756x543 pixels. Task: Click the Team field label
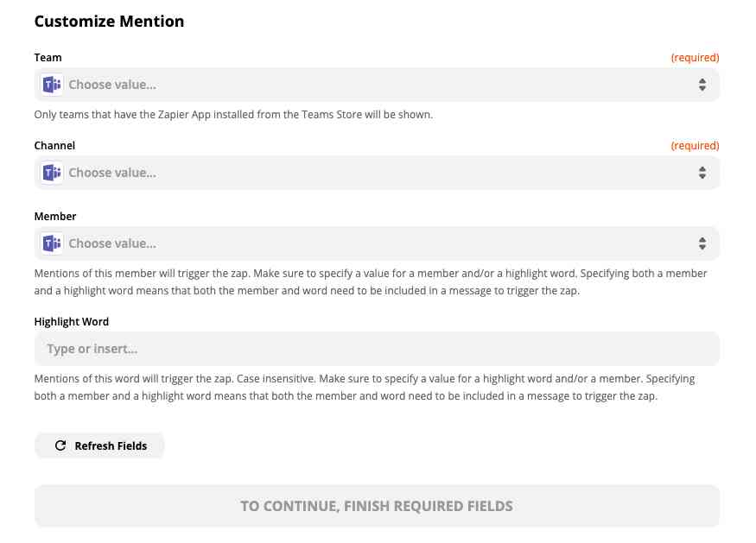coord(48,57)
